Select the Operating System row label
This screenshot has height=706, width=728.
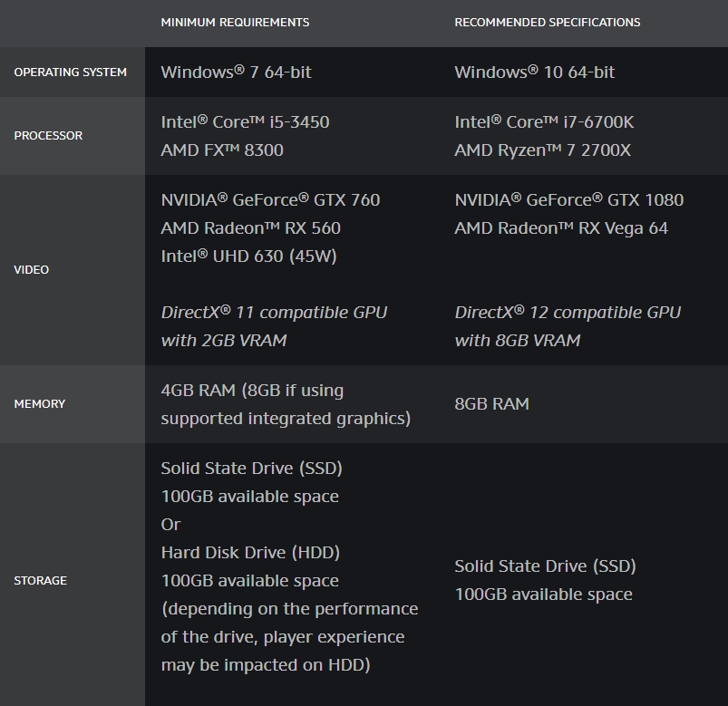pyautogui.click(x=70, y=72)
